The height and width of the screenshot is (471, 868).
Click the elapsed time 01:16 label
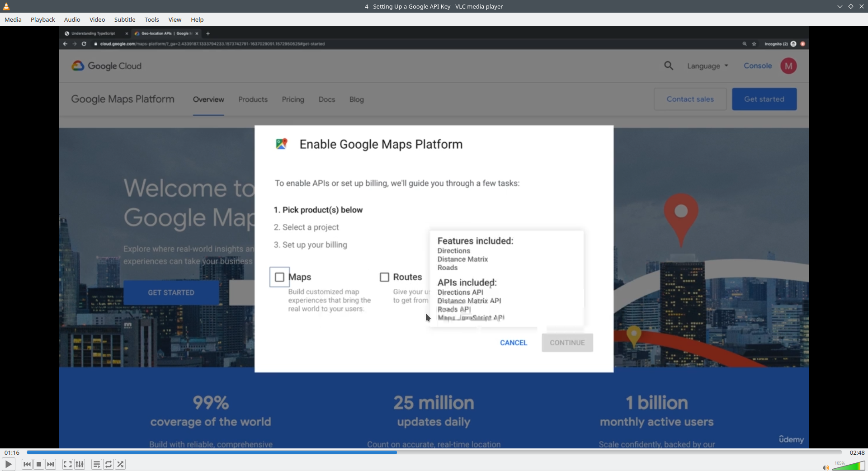pyautogui.click(x=12, y=452)
